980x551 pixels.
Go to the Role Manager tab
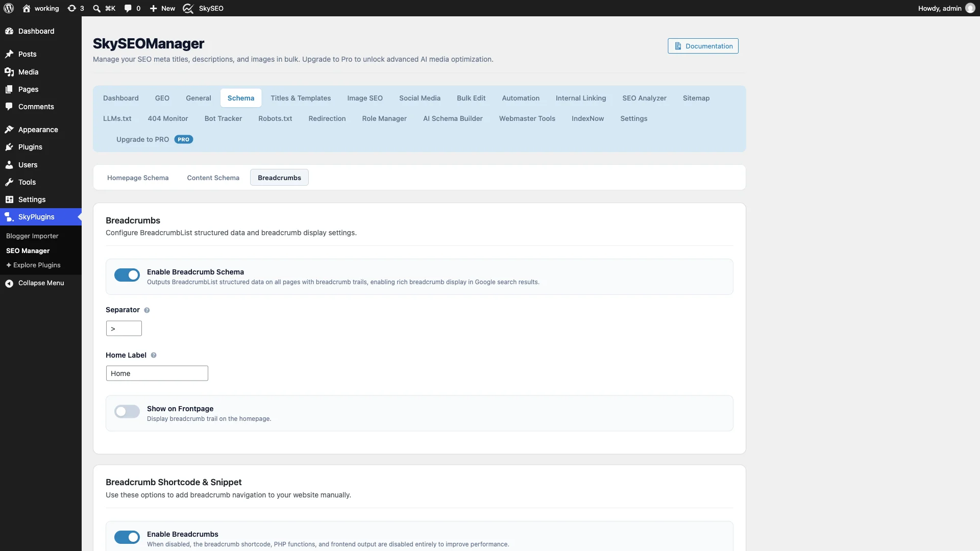(x=384, y=118)
